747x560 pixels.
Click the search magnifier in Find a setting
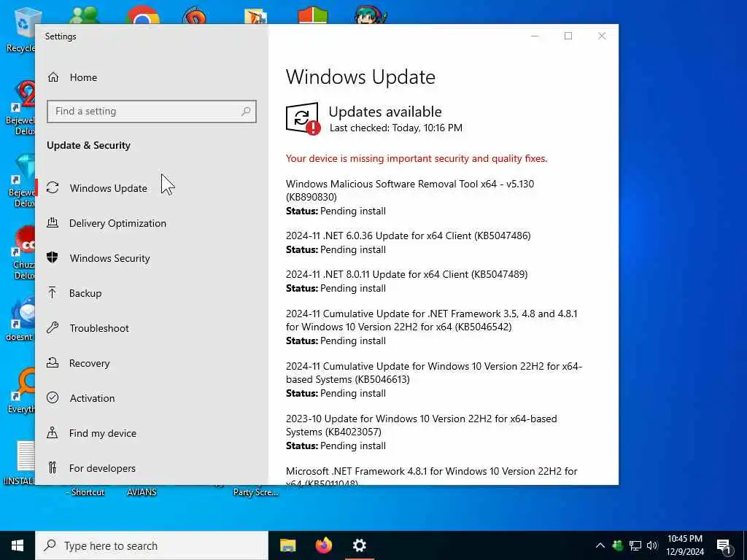coord(246,112)
